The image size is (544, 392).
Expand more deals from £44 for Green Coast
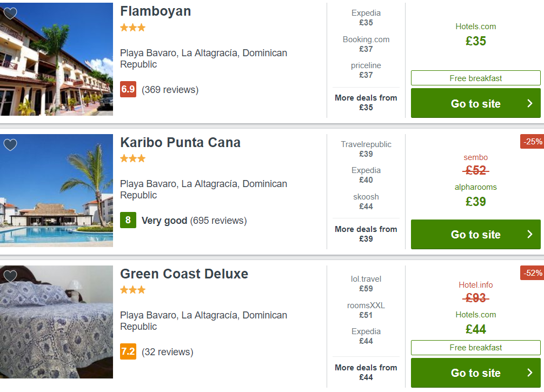[x=366, y=372]
